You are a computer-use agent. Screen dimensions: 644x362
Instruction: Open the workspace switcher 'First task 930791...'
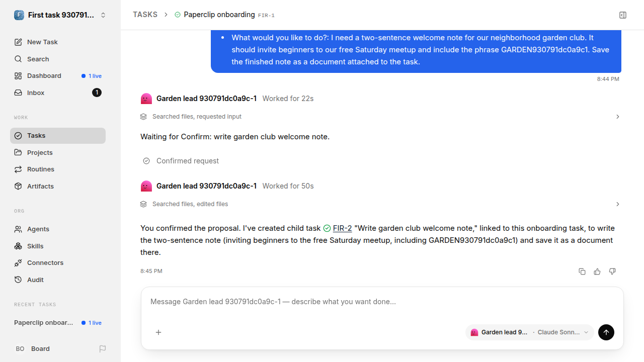point(60,15)
